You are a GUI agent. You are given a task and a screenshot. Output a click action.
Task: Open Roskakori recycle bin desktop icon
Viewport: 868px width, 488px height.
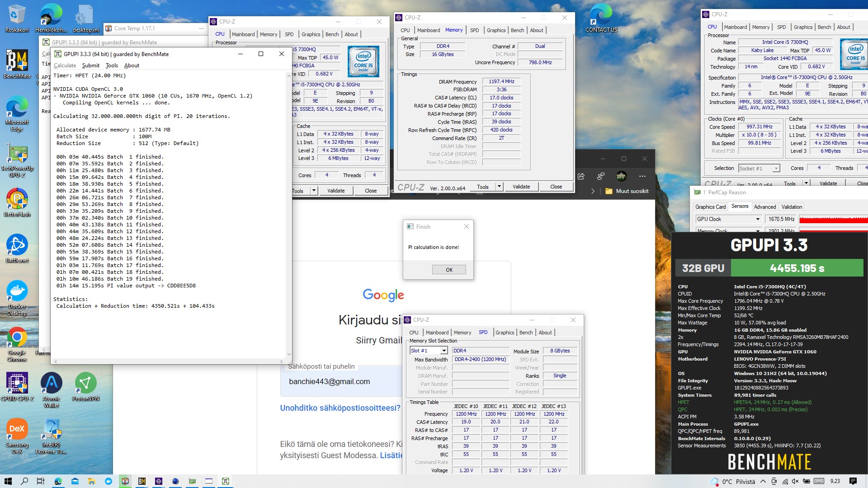(x=17, y=18)
